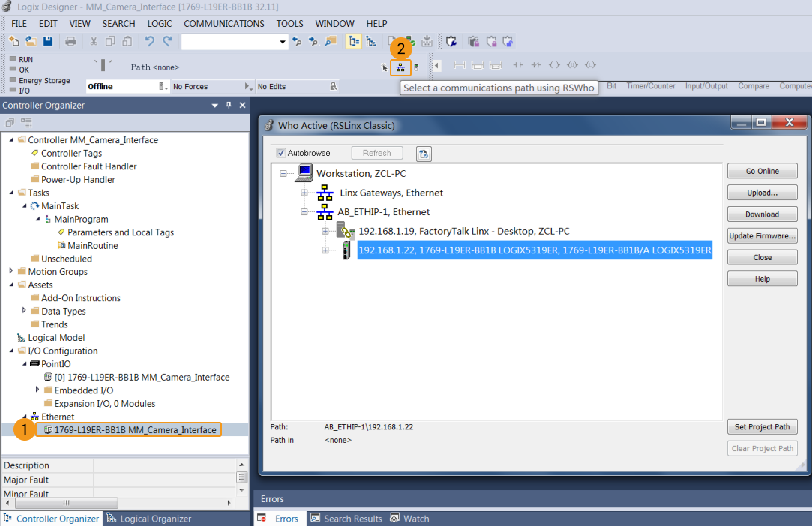
Task: Open the COMMUNICATIONS menu
Action: point(223,24)
